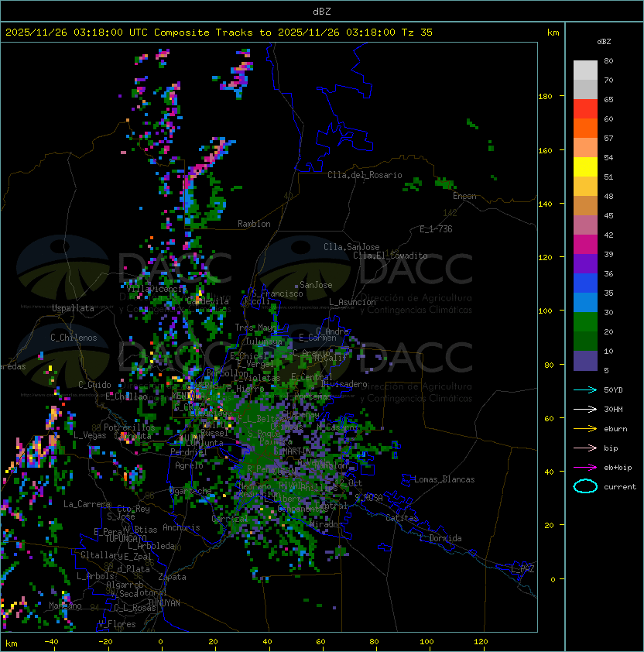Click the 'C_Chilenos' map label
Image resolution: width=644 pixels, height=652 pixels.
click(x=74, y=338)
